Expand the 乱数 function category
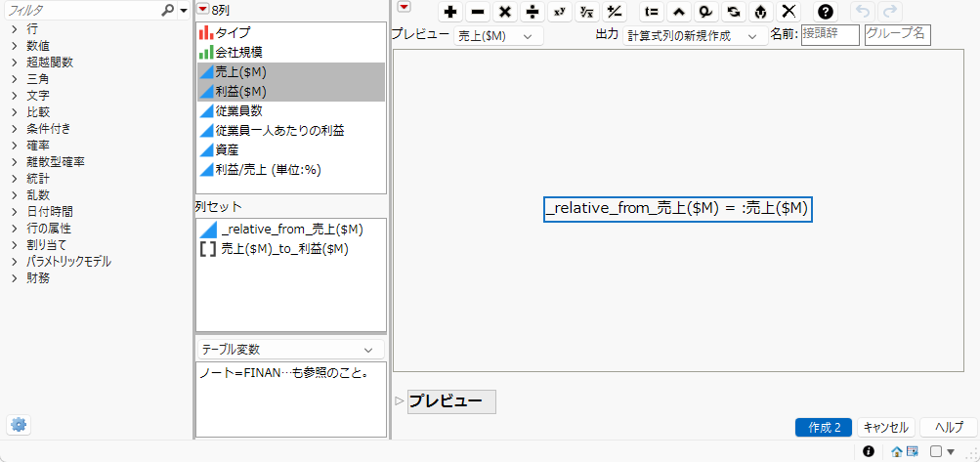Image resolution: width=980 pixels, height=462 pixels. pyautogui.click(x=15, y=195)
